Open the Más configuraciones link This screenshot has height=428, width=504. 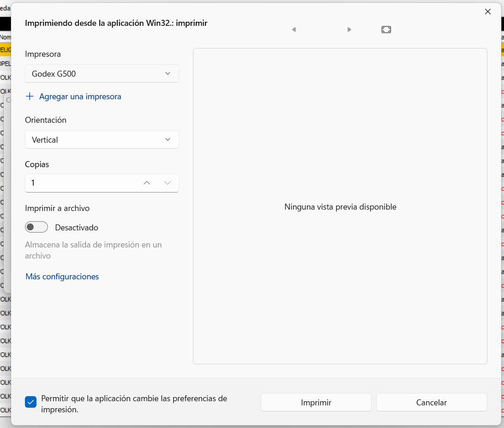(62, 277)
